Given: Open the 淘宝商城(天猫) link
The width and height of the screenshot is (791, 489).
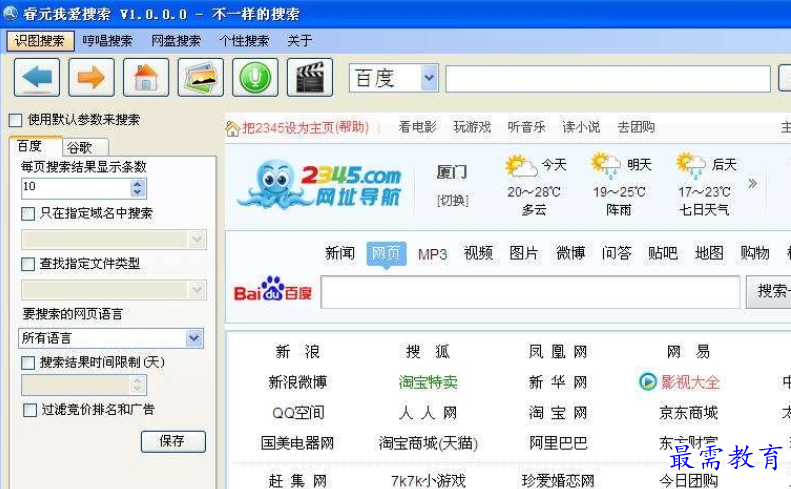Looking at the screenshot, I should (x=428, y=444).
